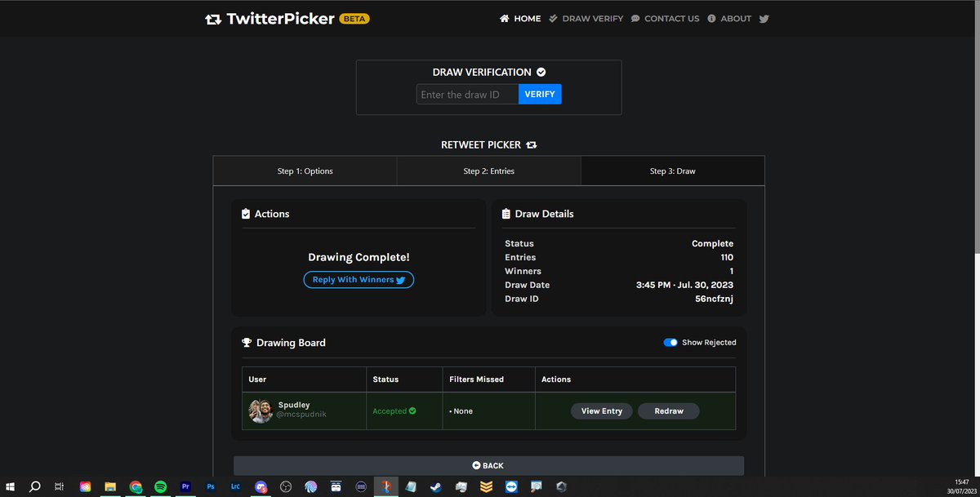The image size is (980, 497).
Task: Click the Twitter bird icon in navbar
Action: pyautogui.click(x=764, y=18)
